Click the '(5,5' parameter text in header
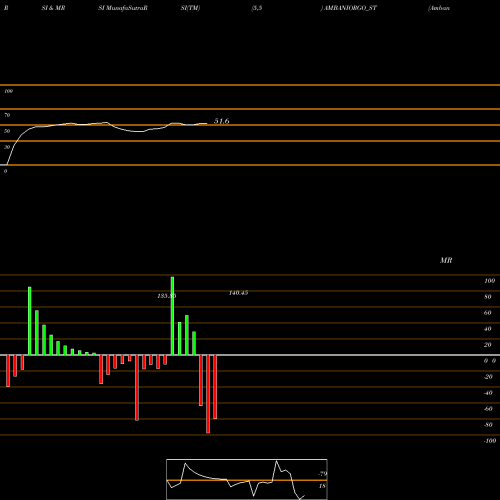The height and width of the screenshot is (500, 500). pyautogui.click(x=257, y=8)
